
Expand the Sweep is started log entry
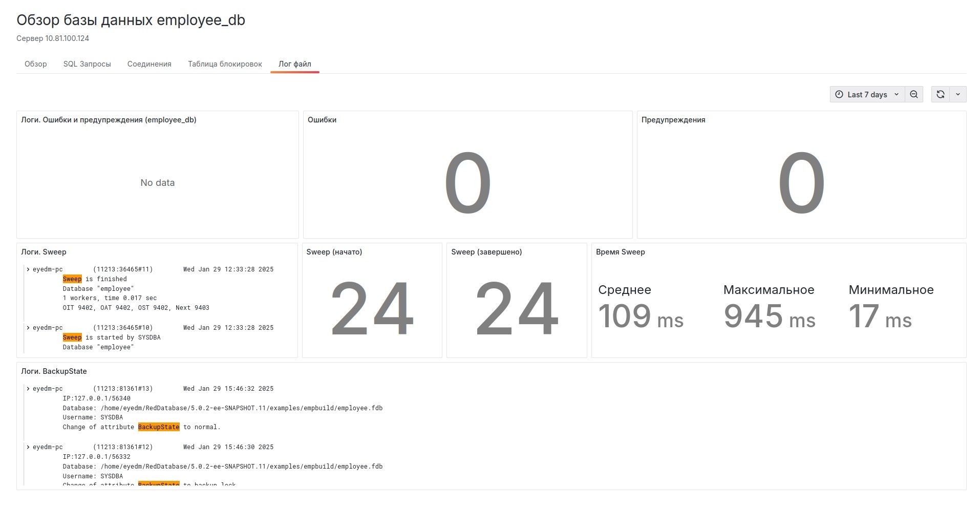28,328
